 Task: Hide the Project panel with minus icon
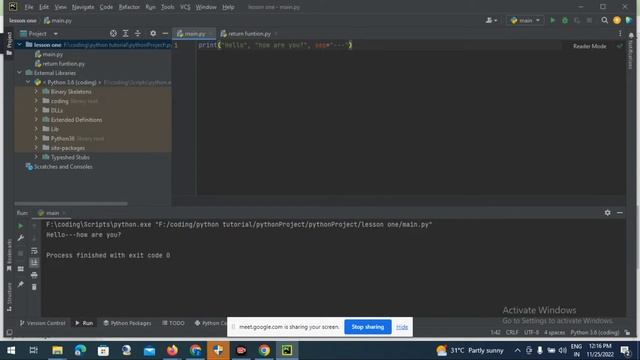[x=165, y=33]
